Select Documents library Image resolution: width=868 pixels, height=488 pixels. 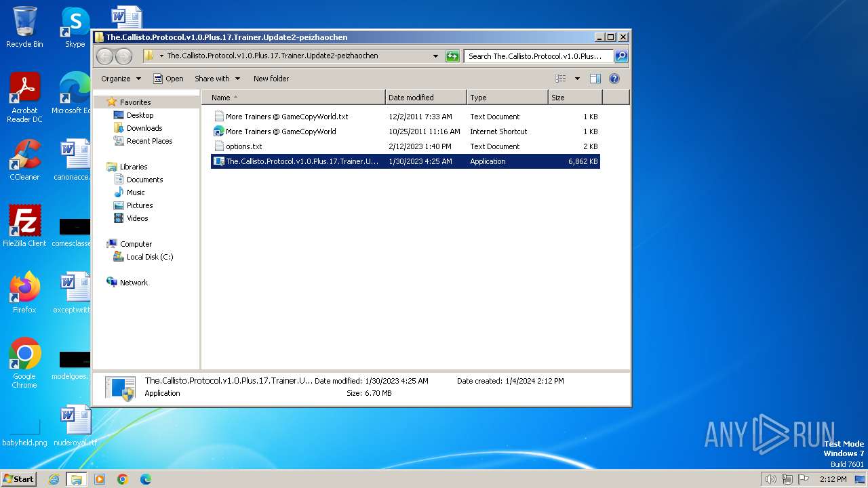144,180
